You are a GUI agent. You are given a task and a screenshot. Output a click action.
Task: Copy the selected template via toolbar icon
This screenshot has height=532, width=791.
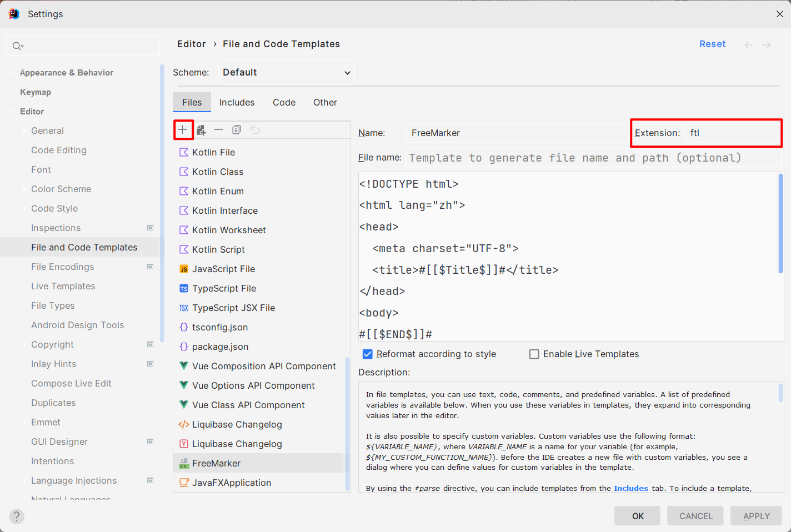(237, 130)
